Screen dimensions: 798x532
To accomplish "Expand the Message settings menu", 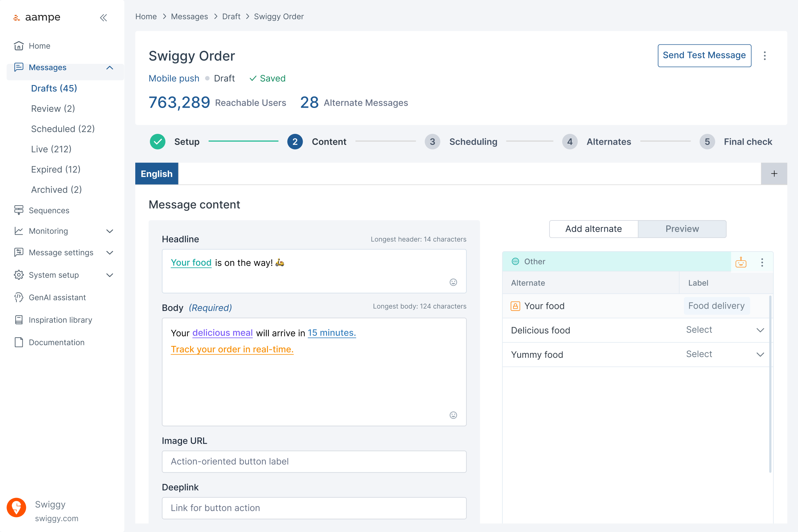I will click(110, 253).
